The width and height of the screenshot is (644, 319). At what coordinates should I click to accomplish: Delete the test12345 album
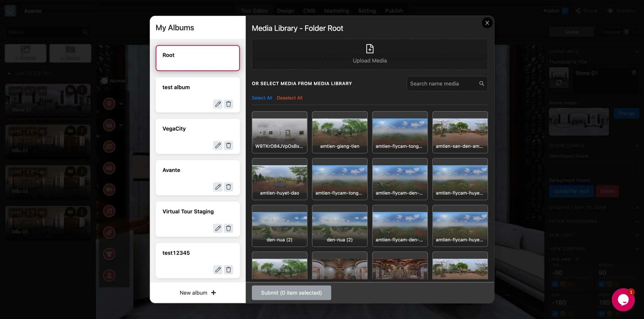click(x=228, y=270)
